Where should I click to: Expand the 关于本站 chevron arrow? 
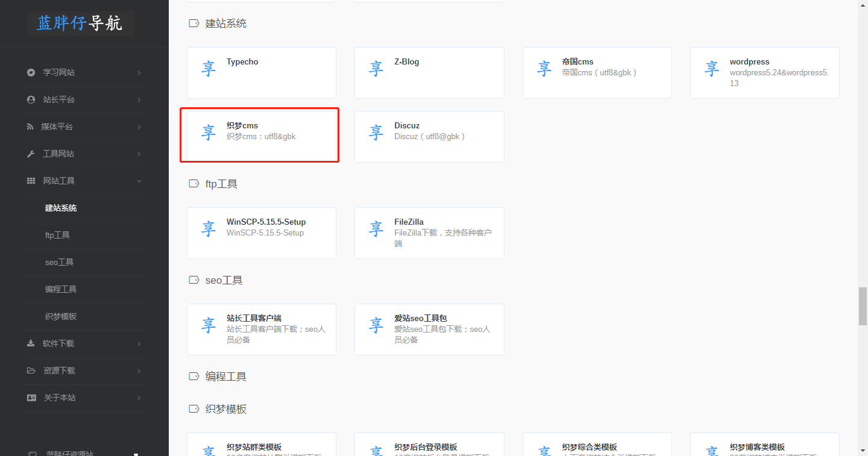coord(139,398)
